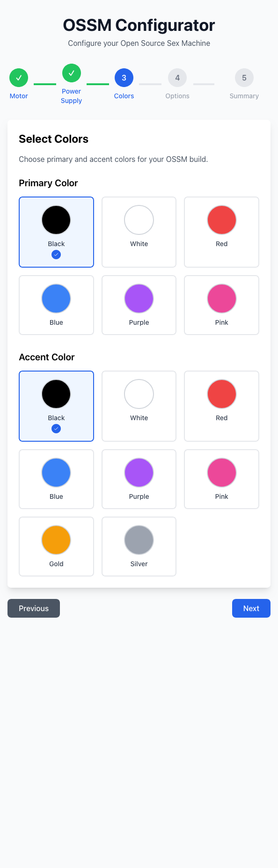Select Silver as the accent color
The height and width of the screenshot is (868, 278).
click(x=139, y=546)
